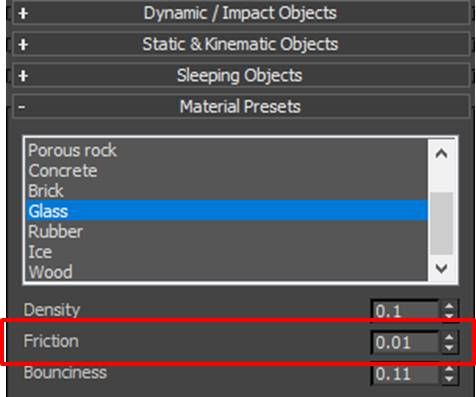Increase Bounciness with the spinner up arrow
The image size is (476, 397).
point(449,369)
